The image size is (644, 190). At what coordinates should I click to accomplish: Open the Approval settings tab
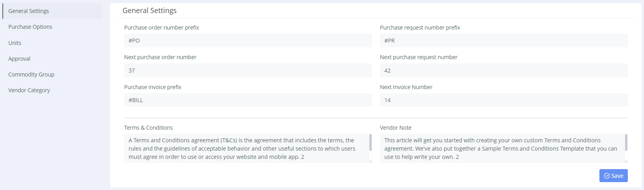click(x=19, y=59)
